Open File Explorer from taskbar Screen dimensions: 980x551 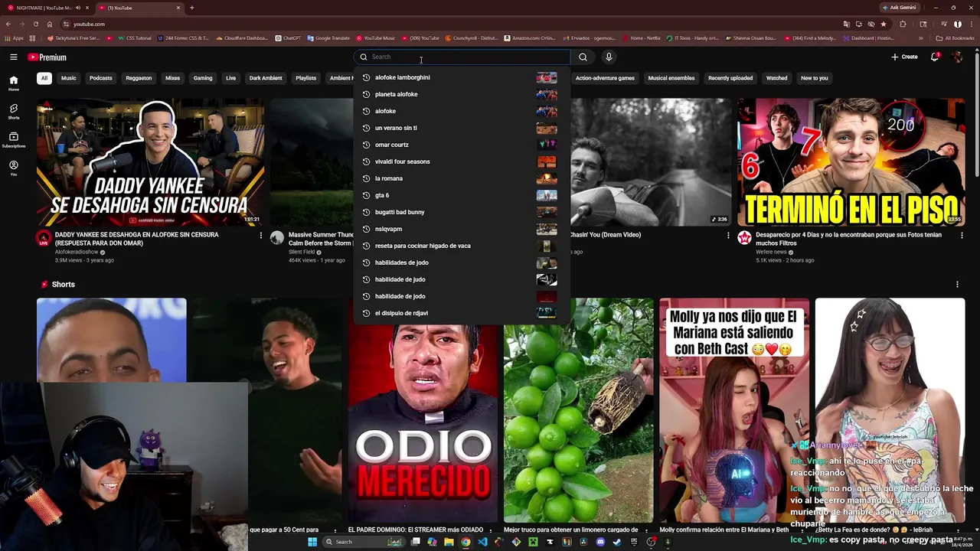point(449,542)
